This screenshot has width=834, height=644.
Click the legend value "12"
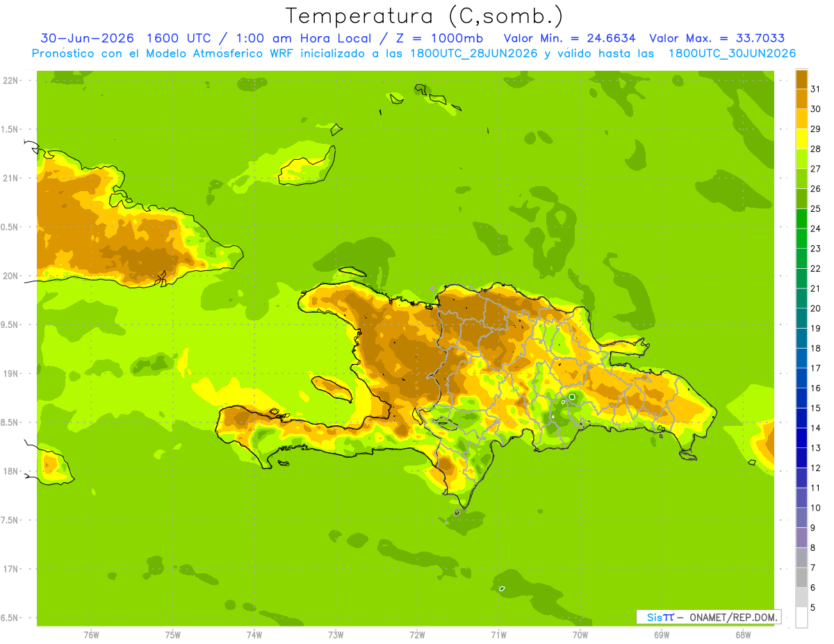(x=816, y=468)
